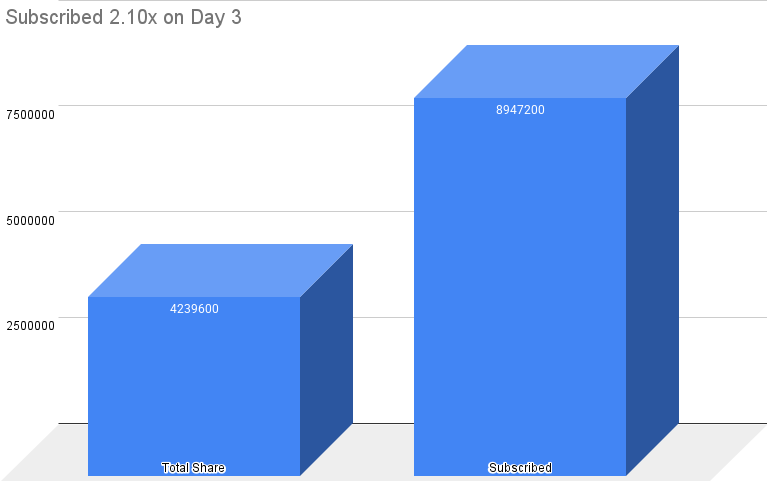Select the 5000000 y-axis label
Viewport: 767px width, 481px height.
[29, 220]
